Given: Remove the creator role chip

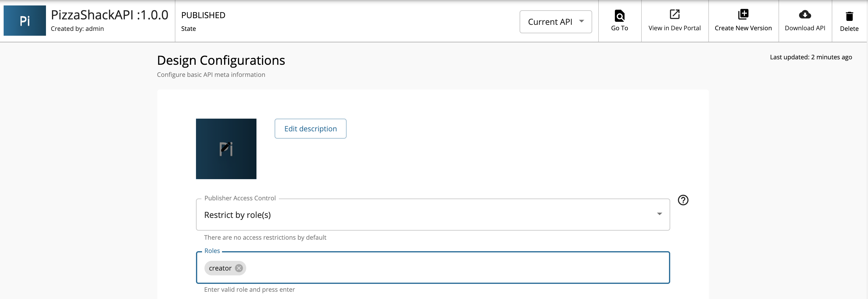Looking at the screenshot, I should coord(239,268).
